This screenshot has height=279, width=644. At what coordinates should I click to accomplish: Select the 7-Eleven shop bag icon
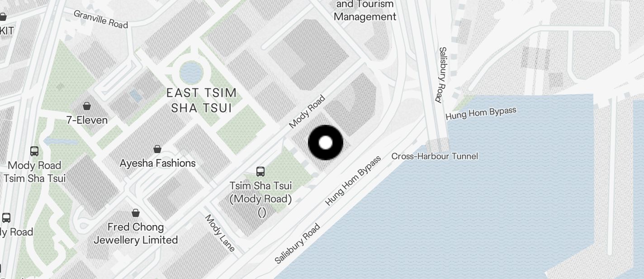pyautogui.click(x=87, y=106)
